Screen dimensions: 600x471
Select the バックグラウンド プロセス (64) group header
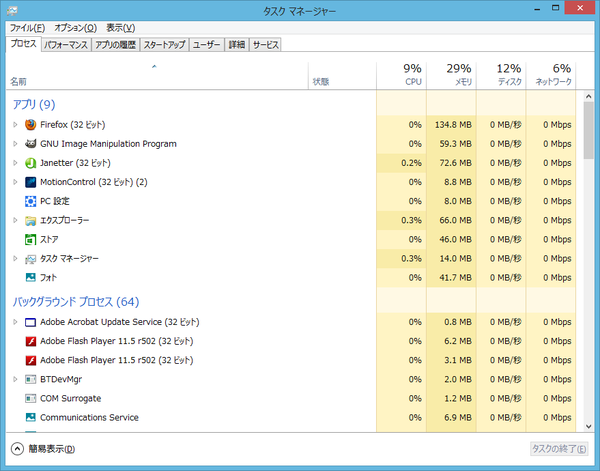(x=76, y=302)
